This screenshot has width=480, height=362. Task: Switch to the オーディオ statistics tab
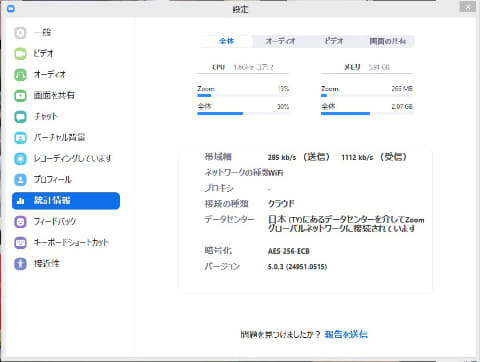(280, 41)
